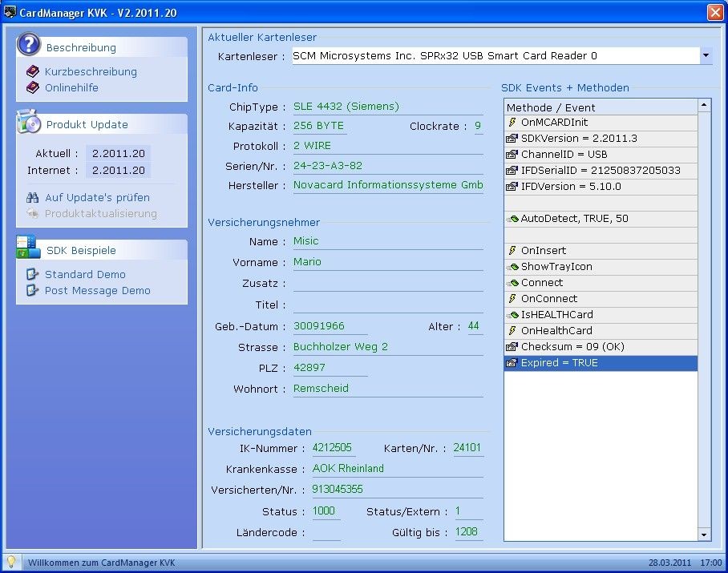Open Kurzbeschreibung link

coord(91,71)
